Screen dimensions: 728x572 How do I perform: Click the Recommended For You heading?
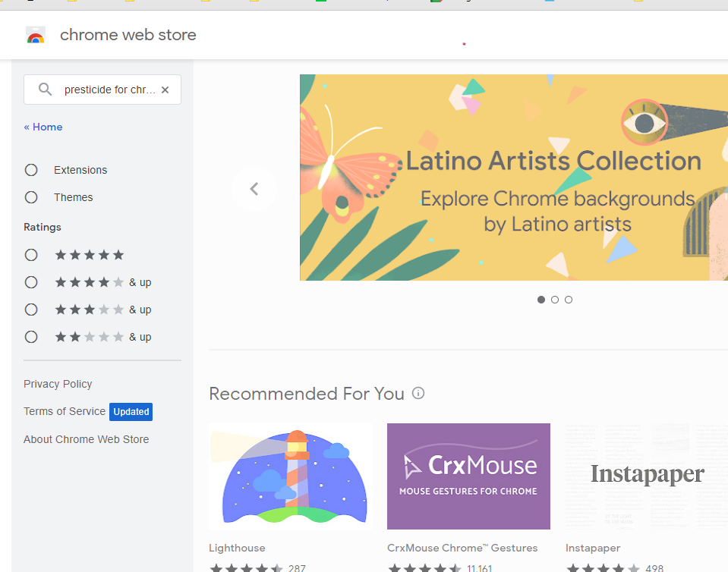point(307,394)
